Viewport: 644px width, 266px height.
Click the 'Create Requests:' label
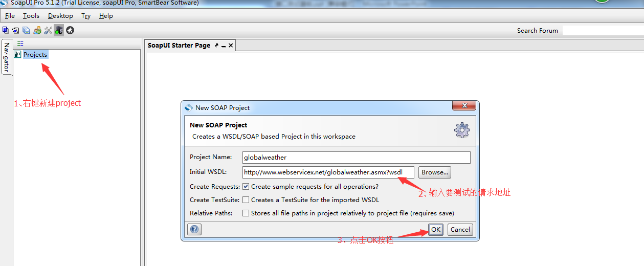[215, 187]
